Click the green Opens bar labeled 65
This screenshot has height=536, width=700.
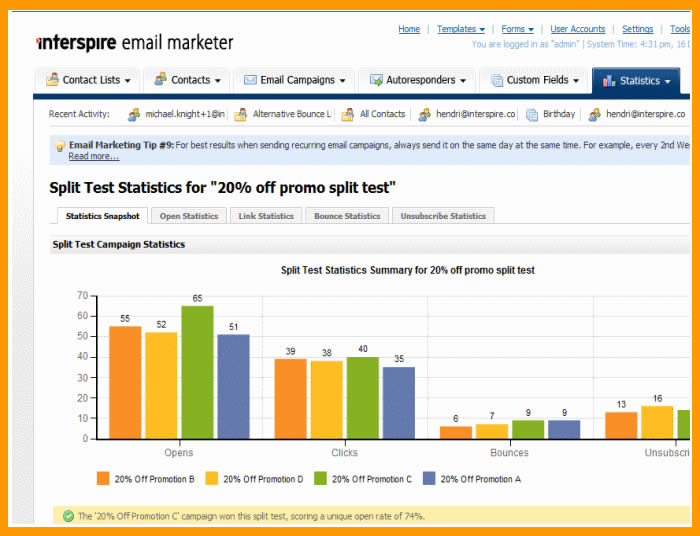click(x=197, y=372)
